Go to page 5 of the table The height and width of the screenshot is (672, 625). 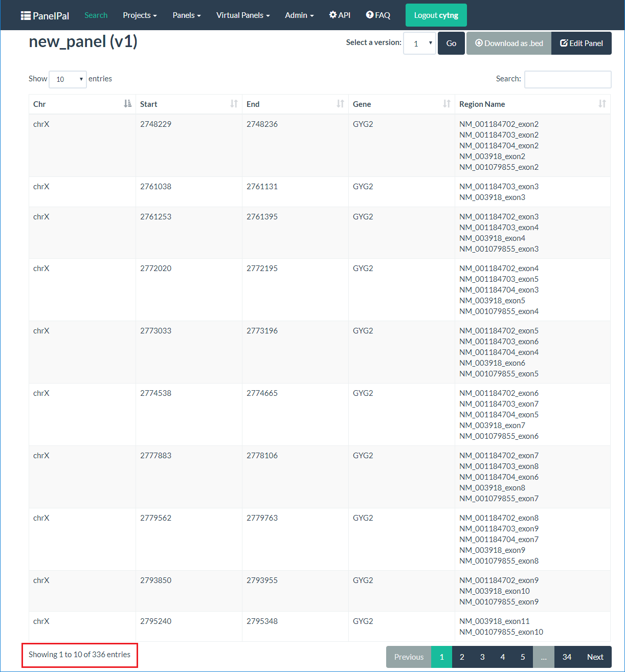coord(523,657)
